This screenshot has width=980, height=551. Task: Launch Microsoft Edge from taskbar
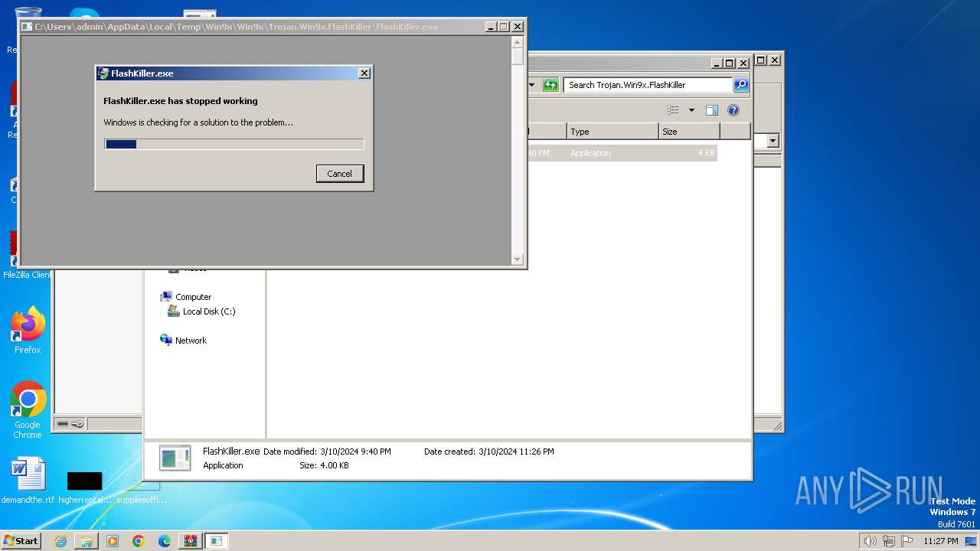[165, 541]
